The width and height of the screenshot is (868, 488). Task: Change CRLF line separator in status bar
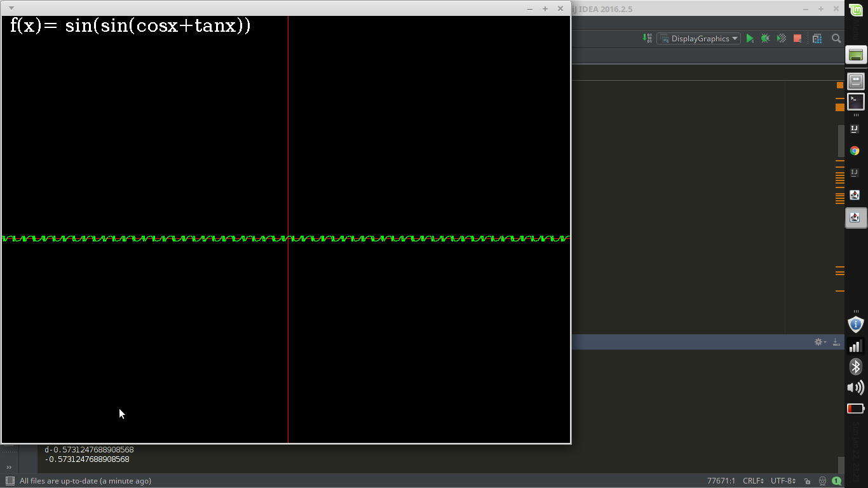tap(754, 481)
